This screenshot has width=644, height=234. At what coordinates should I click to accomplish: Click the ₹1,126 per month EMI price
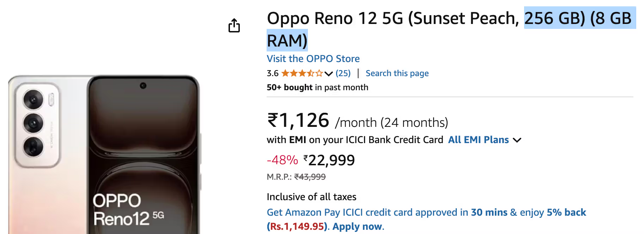tap(298, 121)
